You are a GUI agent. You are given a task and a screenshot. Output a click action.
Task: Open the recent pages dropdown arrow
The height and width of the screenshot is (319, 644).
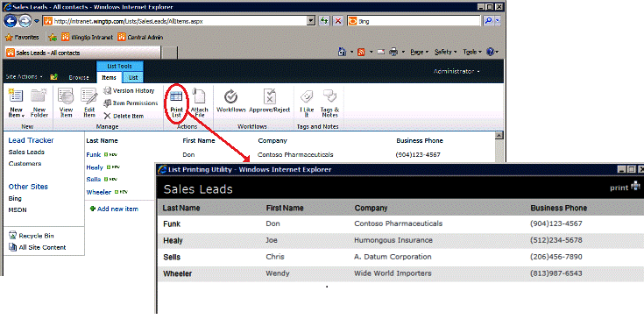pos(37,21)
